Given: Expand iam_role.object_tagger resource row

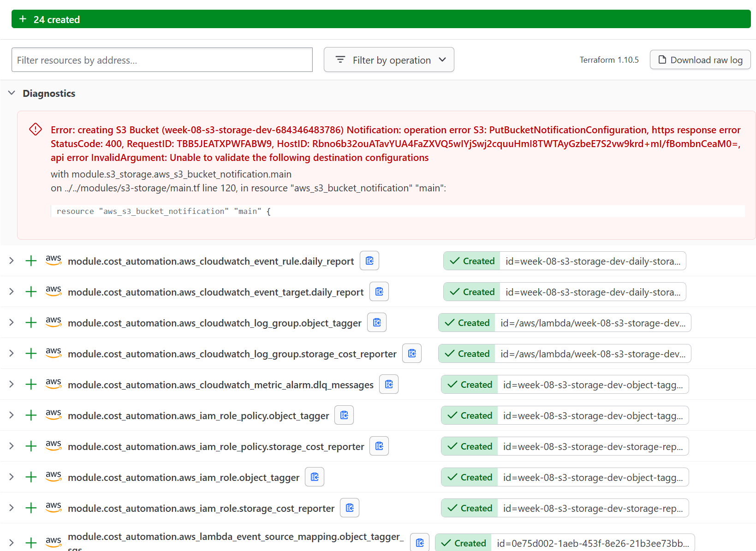Looking at the screenshot, I should [12, 477].
